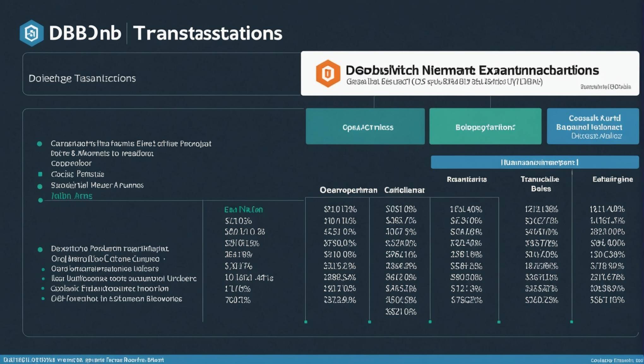Screen dimensions: 644x364
Task: Click the orange hexagon shield icon
Action: pos(328,73)
